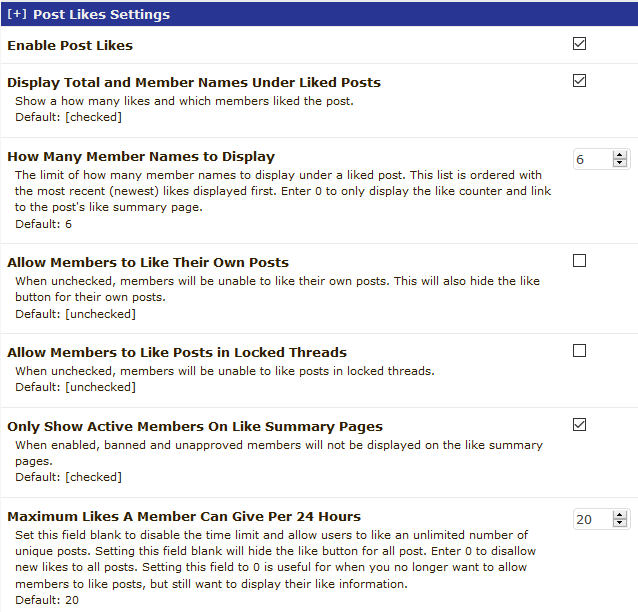Click the Enable Post Likes label
Image resolution: width=638 pixels, height=612 pixels.
click(x=70, y=45)
